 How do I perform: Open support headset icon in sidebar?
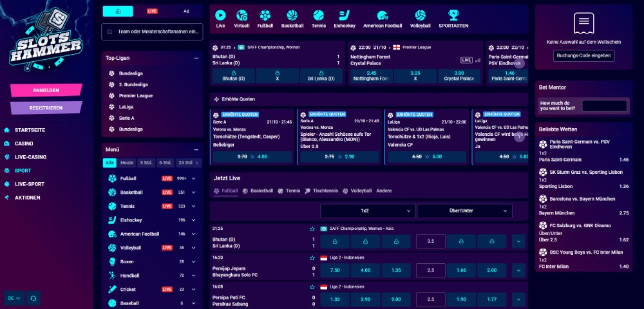tap(32, 298)
